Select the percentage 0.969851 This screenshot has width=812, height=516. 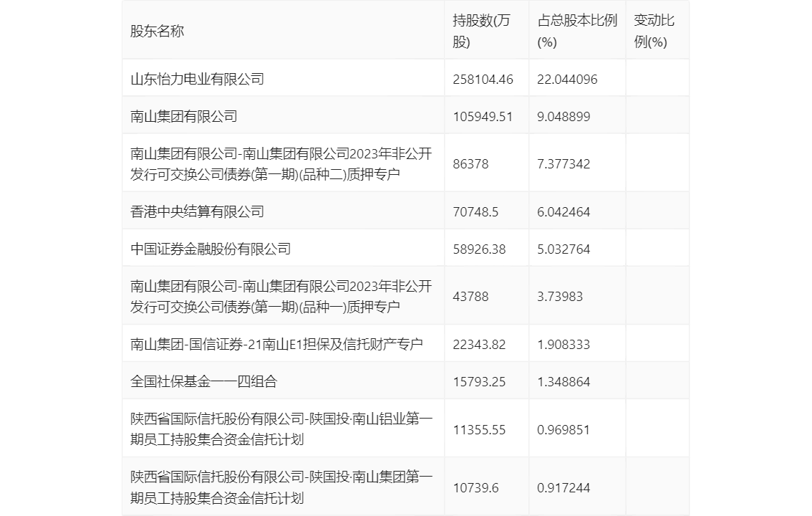pyautogui.click(x=564, y=429)
